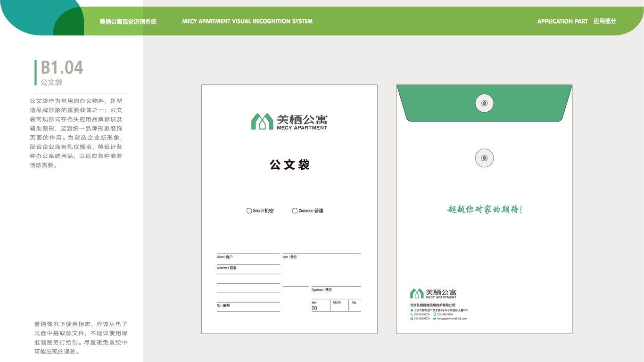The image size is (644, 362).
Task: Click the APPLICATION PART 应用部分 label
Action: point(577,21)
